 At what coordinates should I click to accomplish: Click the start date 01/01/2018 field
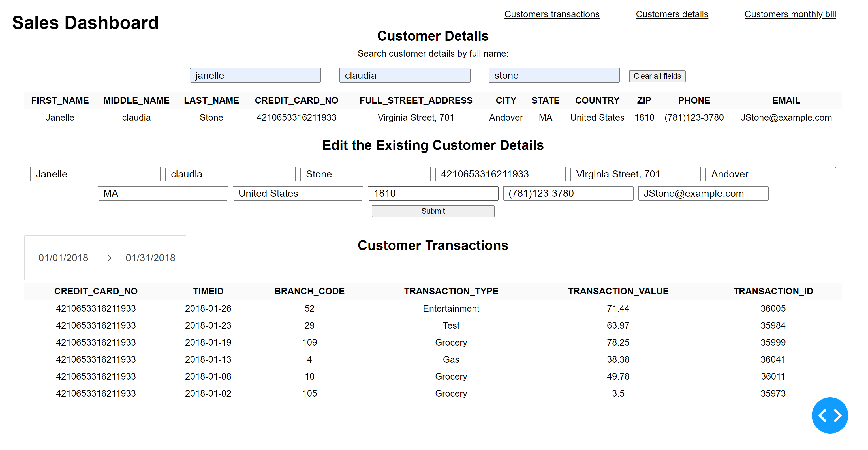63,258
